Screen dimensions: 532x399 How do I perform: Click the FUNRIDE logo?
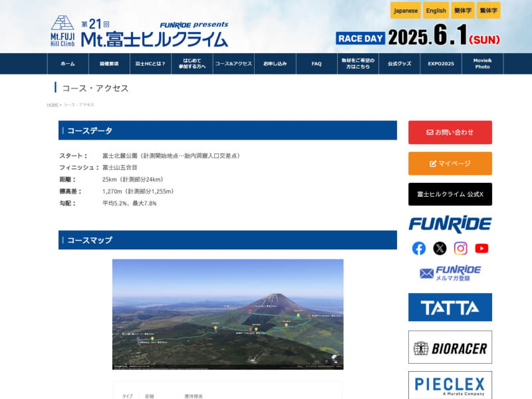[x=450, y=224]
